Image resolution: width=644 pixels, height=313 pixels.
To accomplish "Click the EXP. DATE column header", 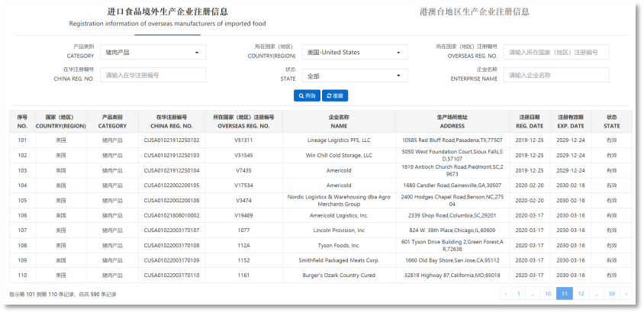I will pos(571,121).
